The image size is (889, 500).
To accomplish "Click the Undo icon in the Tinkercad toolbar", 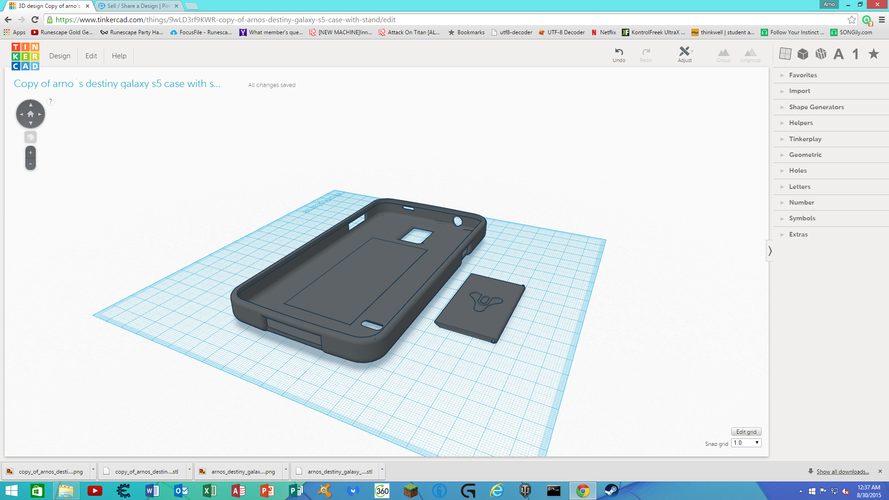I will pyautogui.click(x=619, y=54).
